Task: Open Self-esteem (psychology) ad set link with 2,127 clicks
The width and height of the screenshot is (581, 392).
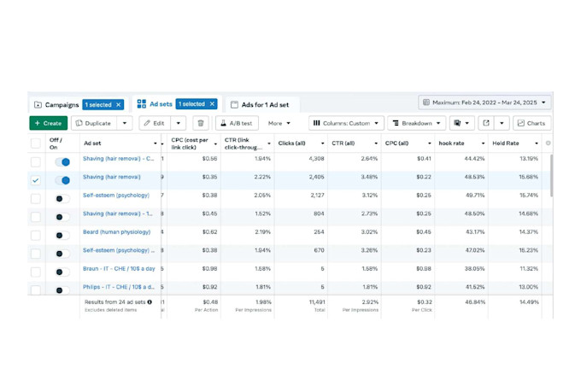Action: pyautogui.click(x=116, y=196)
